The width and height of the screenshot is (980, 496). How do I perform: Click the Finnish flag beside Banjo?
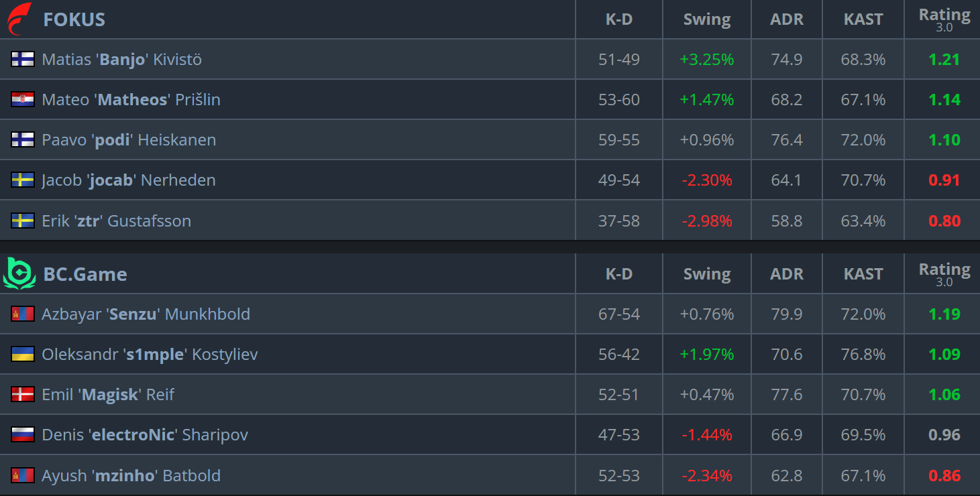coord(23,59)
